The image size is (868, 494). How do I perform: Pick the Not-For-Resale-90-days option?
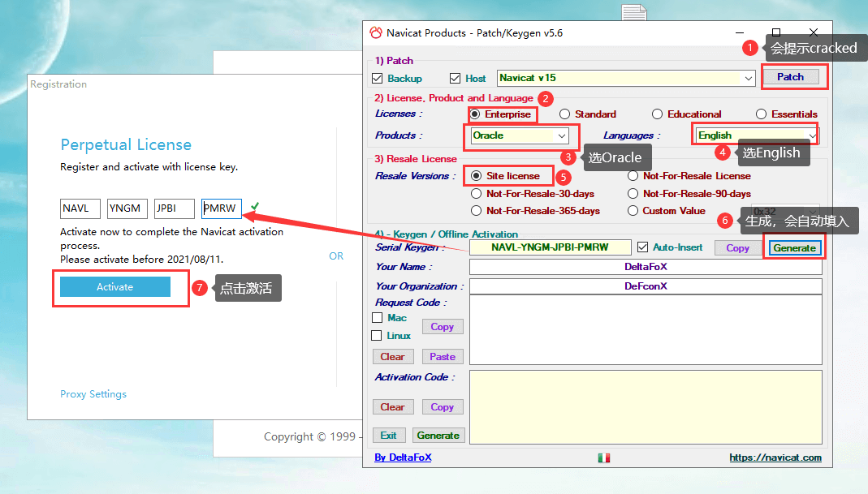coord(633,194)
